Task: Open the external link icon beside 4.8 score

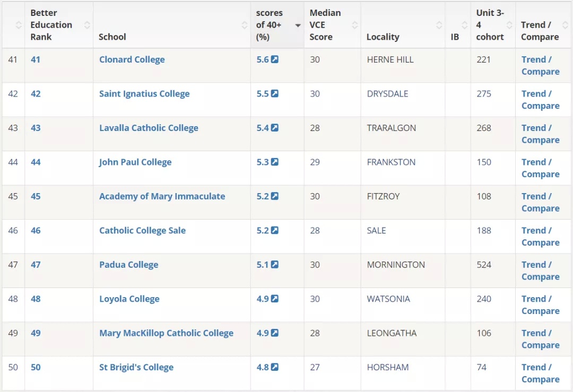Action: point(275,367)
